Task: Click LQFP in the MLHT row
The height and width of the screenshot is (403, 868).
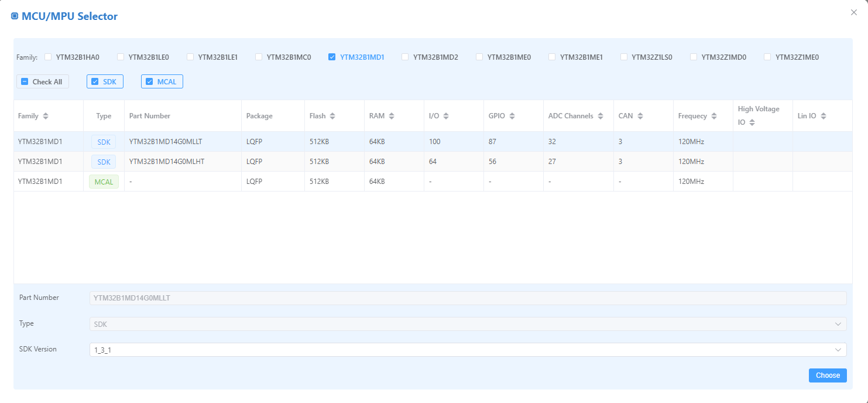Action: tap(255, 162)
